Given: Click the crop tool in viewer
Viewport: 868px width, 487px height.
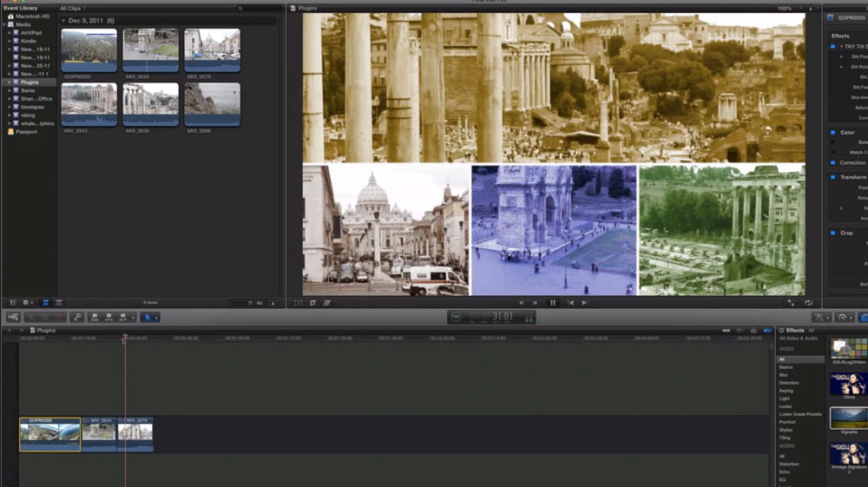Looking at the screenshot, I should pyautogui.click(x=312, y=303).
